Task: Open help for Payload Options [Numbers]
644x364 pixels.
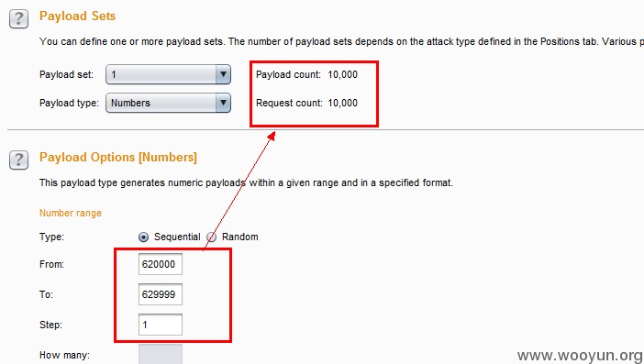Action: [19, 160]
